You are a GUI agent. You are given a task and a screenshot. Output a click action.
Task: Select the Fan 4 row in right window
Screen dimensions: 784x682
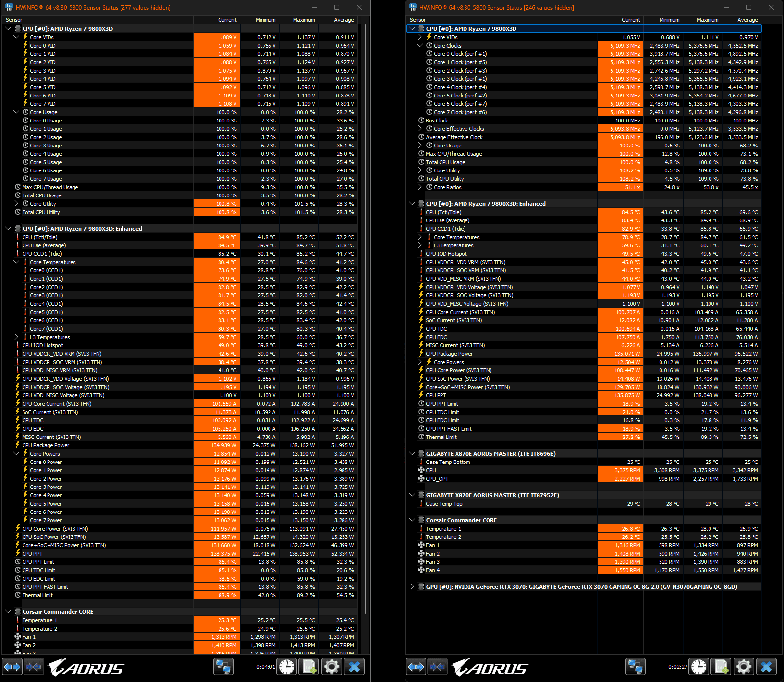pyautogui.click(x=584, y=570)
